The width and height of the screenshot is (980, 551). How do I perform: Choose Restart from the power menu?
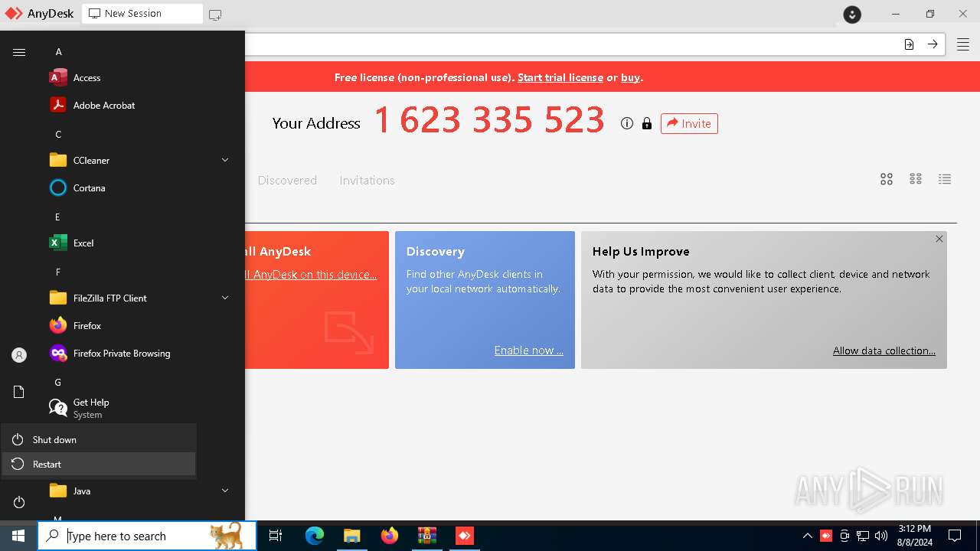98,465
